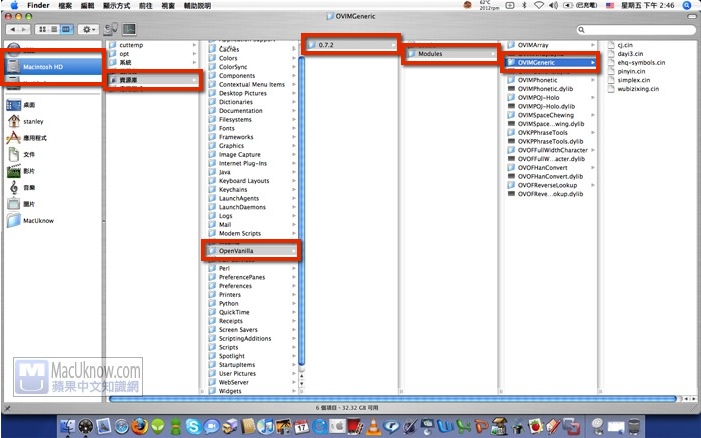Expand the Preferences folder arrow
This screenshot has width=701, height=438.
(x=294, y=286)
